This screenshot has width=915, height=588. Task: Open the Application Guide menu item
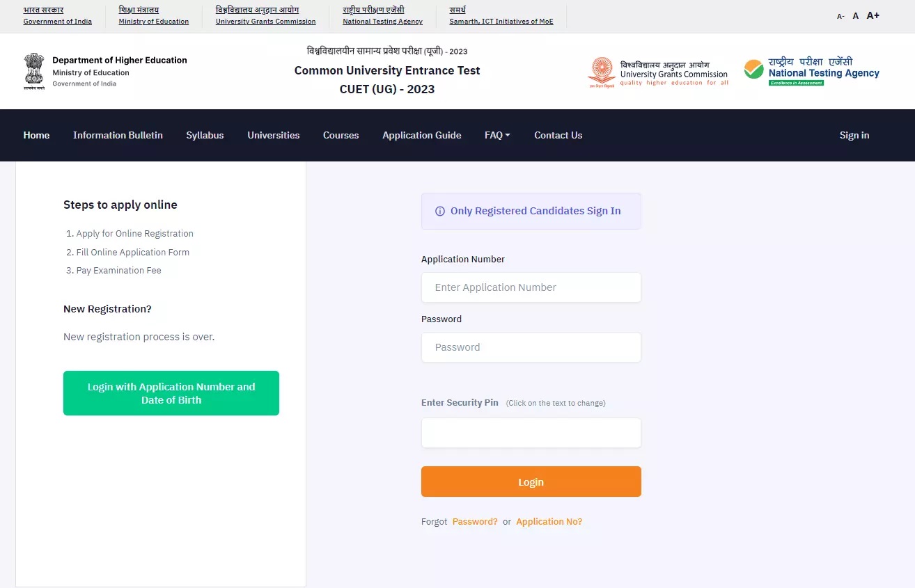[x=422, y=135]
